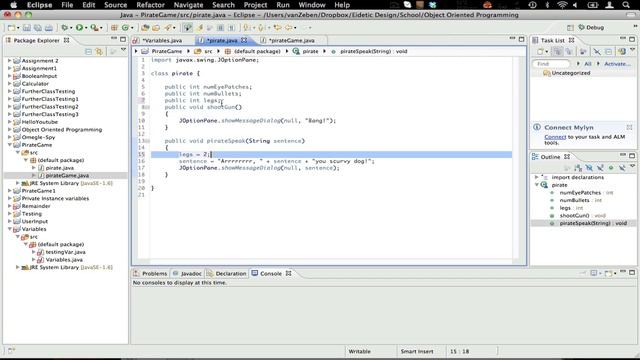Click the New Java Package icon
640x360 pixels.
pyautogui.click(x=114, y=28)
